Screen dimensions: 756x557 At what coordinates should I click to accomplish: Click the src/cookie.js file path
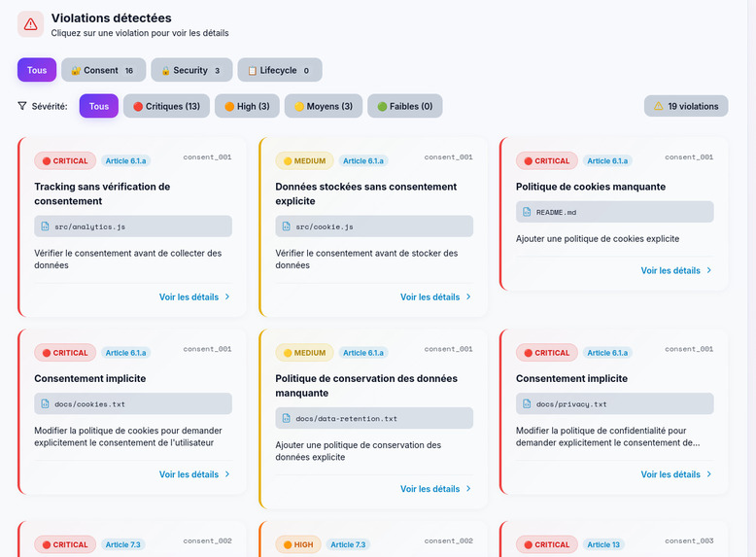324,226
